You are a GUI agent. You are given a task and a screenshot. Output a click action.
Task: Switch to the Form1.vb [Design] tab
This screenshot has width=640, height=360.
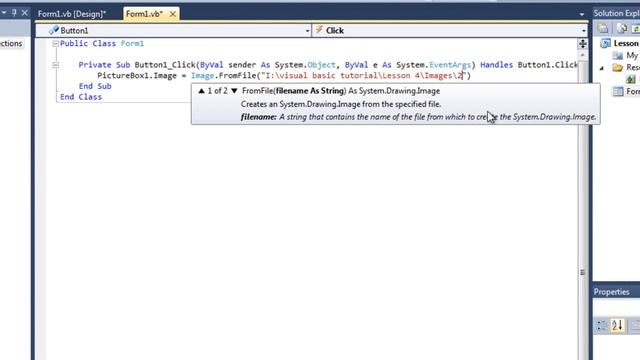(72, 14)
